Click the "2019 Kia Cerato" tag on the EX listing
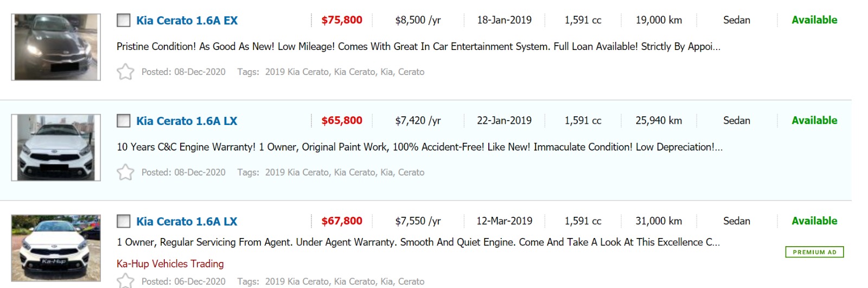 297,72
